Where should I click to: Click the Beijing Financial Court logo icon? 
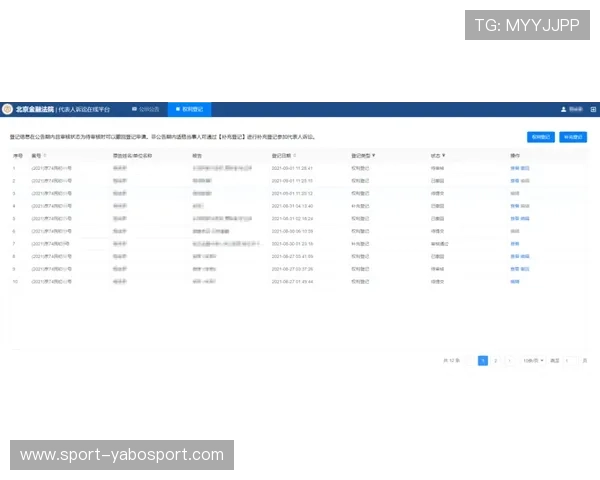coord(8,108)
